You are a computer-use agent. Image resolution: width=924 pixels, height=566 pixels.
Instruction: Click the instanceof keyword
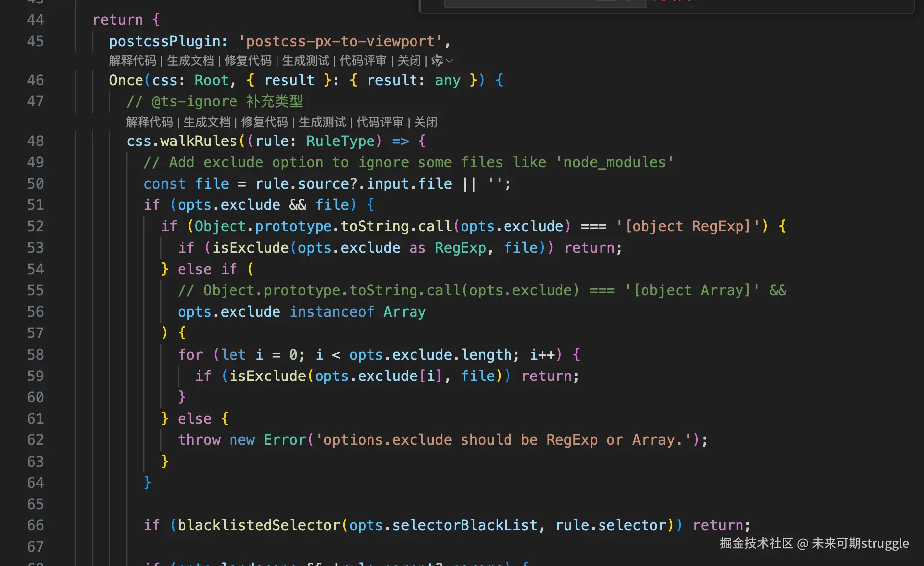point(332,312)
